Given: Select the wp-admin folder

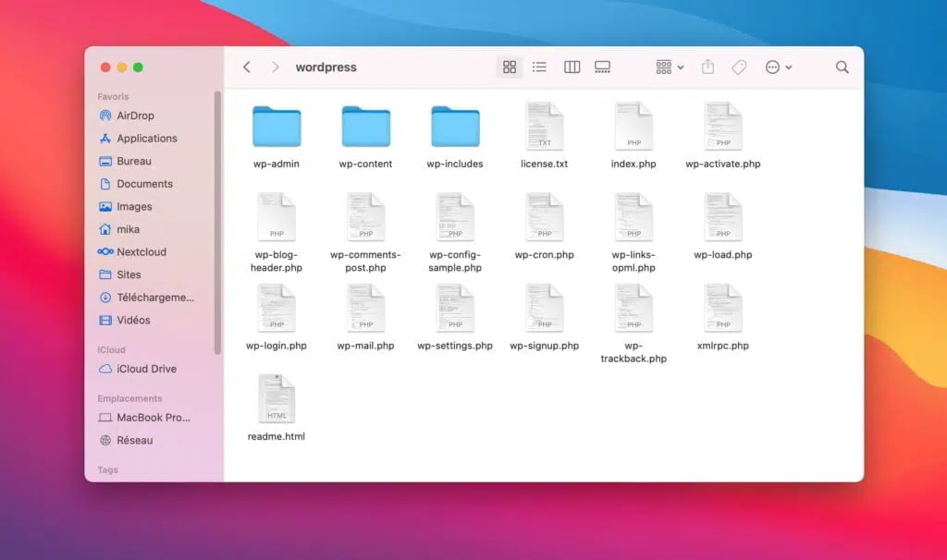Looking at the screenshot, I should (x=277, y=128).
